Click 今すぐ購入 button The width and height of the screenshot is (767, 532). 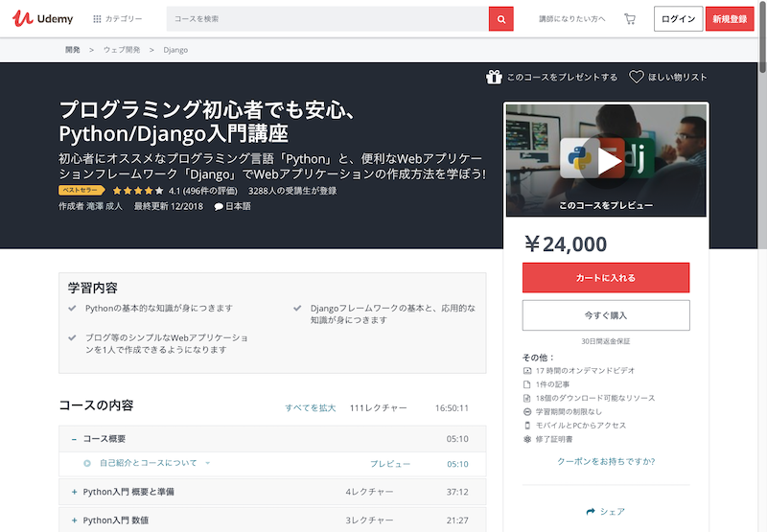pos(606,315)
